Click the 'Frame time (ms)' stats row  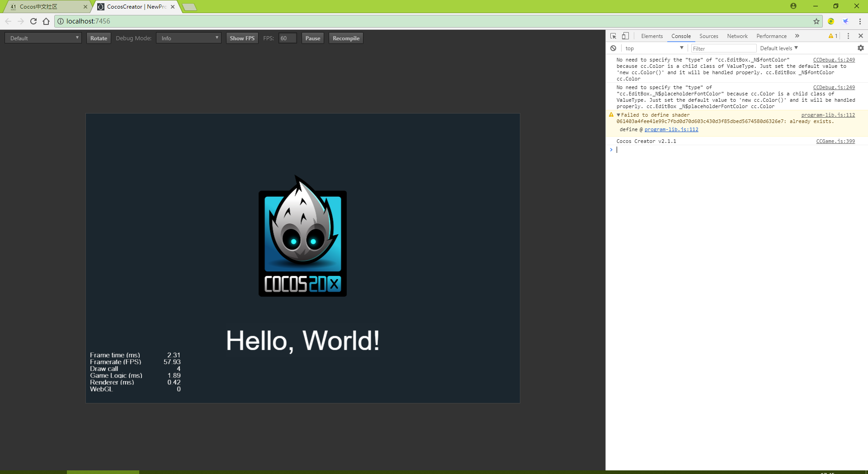coord(135,355)
